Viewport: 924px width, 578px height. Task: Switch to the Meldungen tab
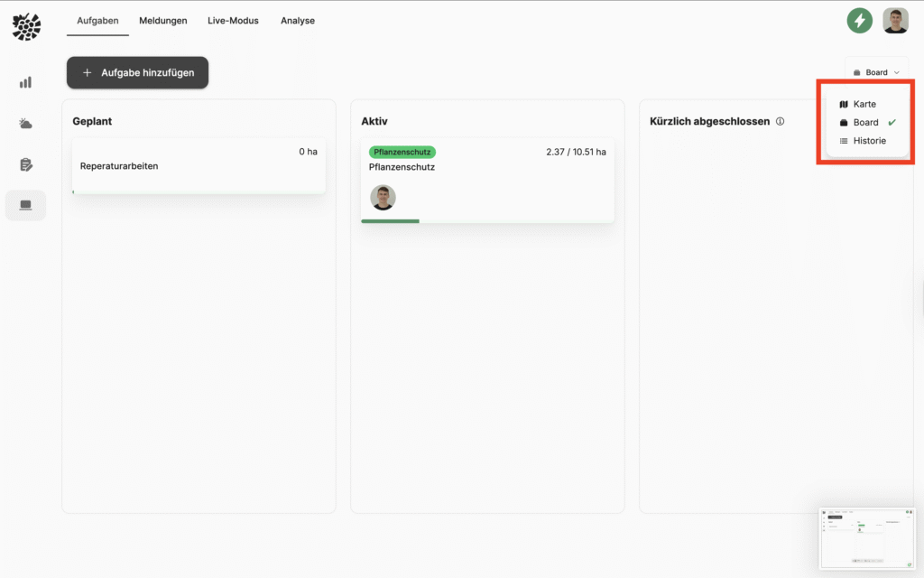point(162,21)
